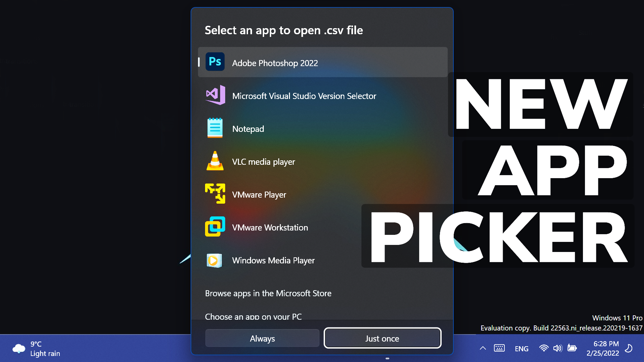644x362 pixels.
Task: Mute audio via the speaker icon
Action: (558, 349)
